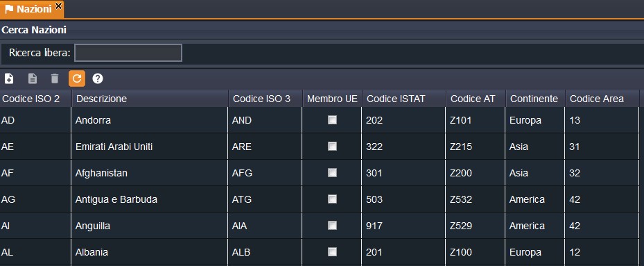Select the Albania description cell
644x266 pixels.
point(150,252)
